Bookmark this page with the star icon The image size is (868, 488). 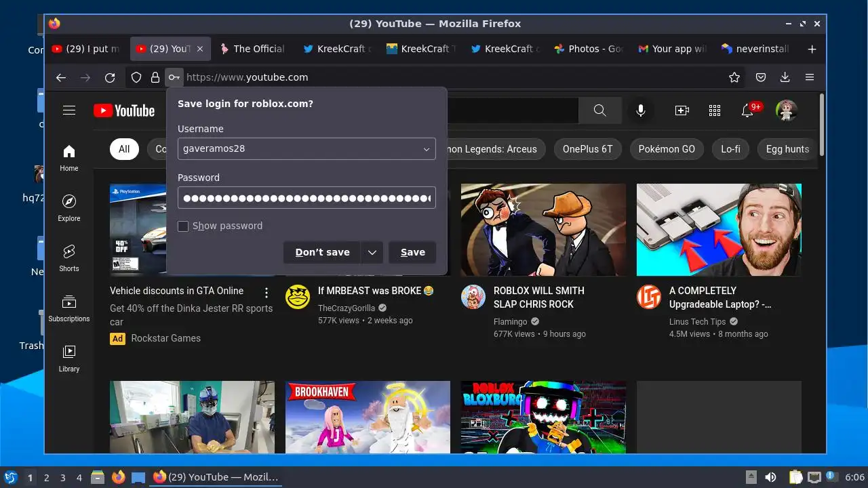point(734,77)
